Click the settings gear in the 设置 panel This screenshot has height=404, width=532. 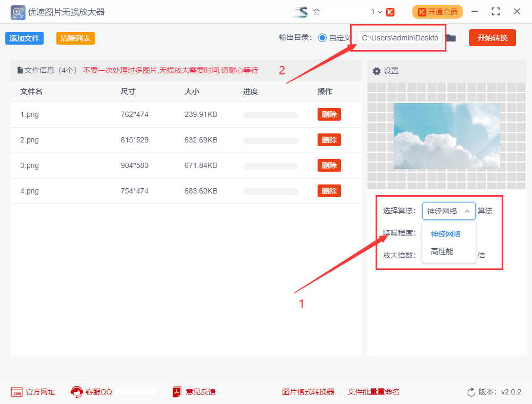click(377, 70)
